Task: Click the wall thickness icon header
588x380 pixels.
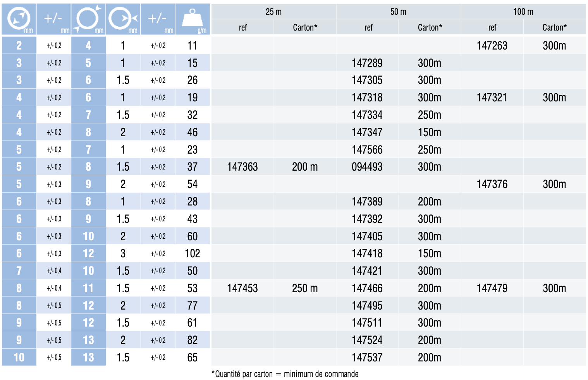Action: click(x=123, y=19)
